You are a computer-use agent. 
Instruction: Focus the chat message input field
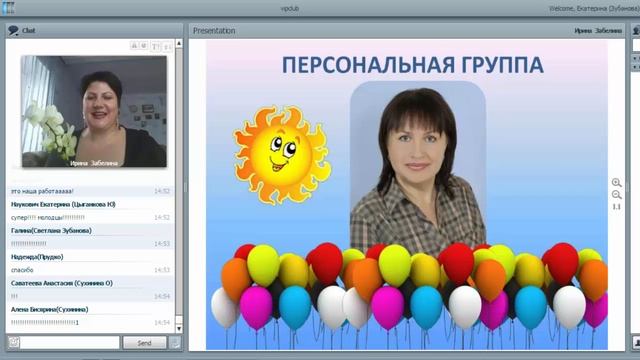(69, 342)
